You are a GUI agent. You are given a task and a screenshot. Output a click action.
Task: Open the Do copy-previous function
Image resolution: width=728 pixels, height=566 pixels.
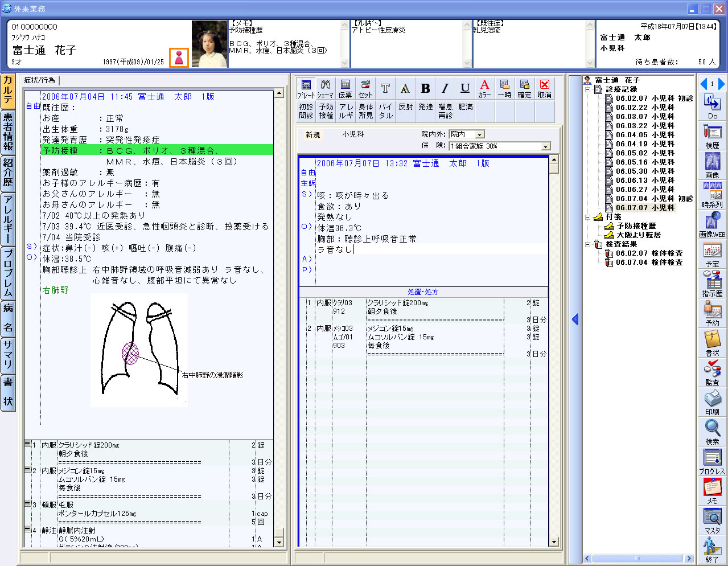[x=712, y=106]
